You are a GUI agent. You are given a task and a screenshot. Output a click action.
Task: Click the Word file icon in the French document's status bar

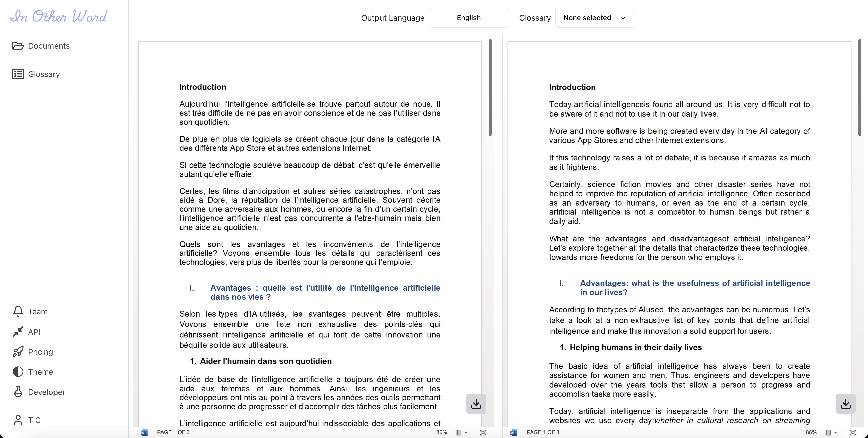click(x=144, y=433)
